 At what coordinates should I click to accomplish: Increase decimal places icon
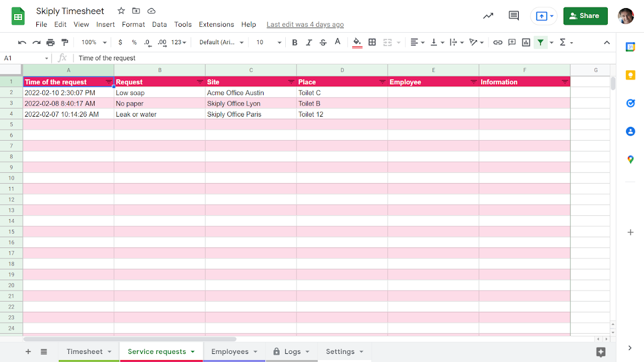(x=162, y=42)
